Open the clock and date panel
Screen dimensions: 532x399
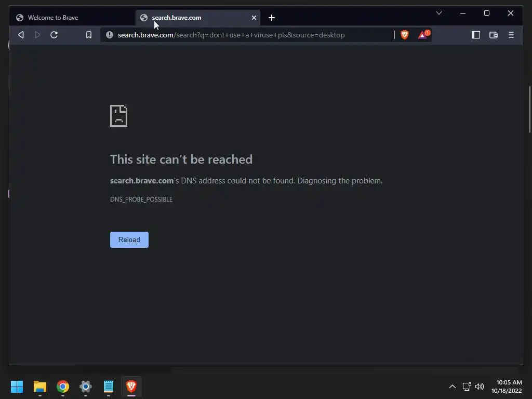[507, 387]
